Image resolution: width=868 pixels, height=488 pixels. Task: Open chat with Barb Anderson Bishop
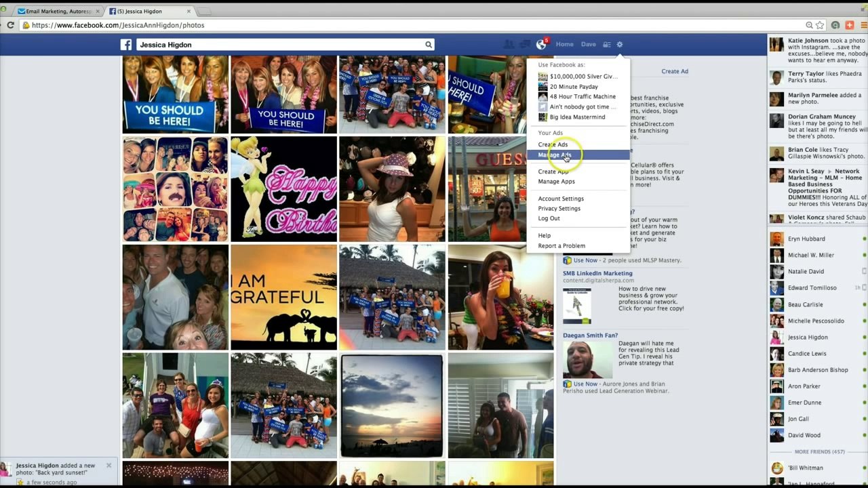point(817,370)
